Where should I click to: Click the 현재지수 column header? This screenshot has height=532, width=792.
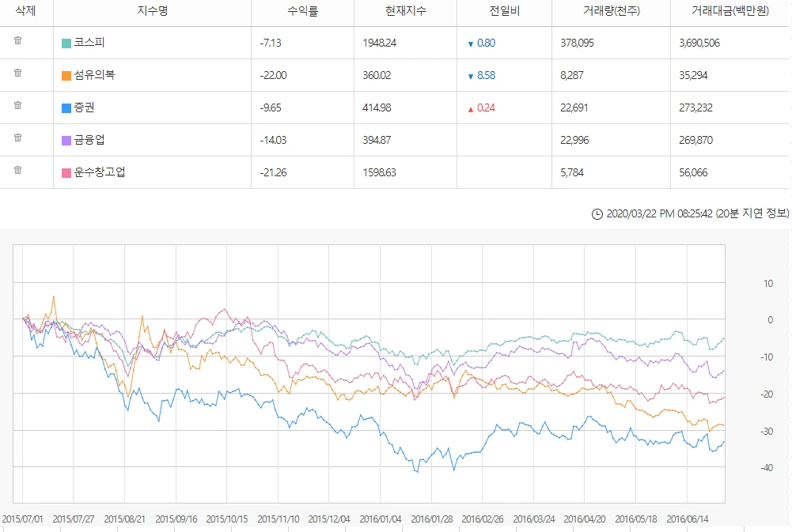406,10
